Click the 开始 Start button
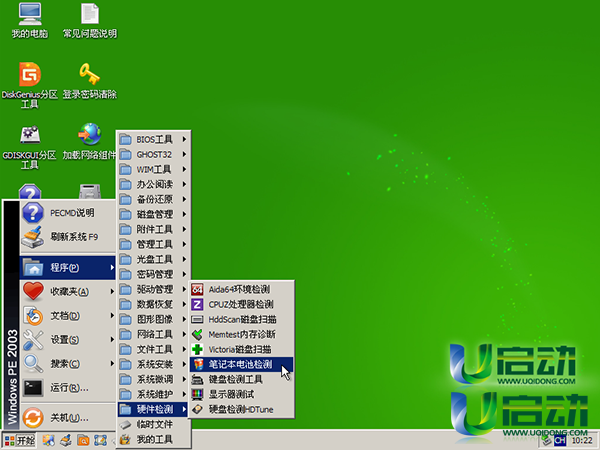Image resolution: width=600 pixels, height=450 pixels. tap(20, 440)
